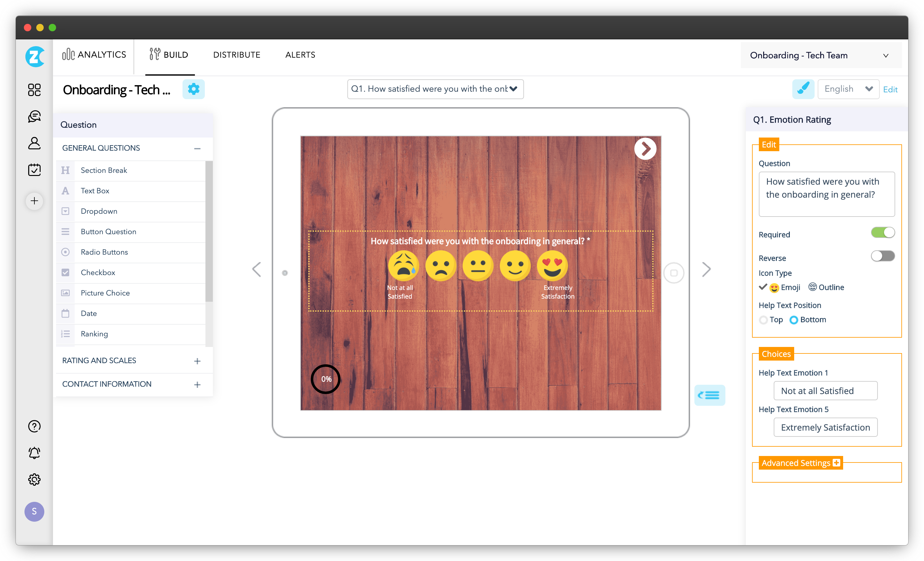
Task: Toggle the Required switch off
Action: point(883,233)
